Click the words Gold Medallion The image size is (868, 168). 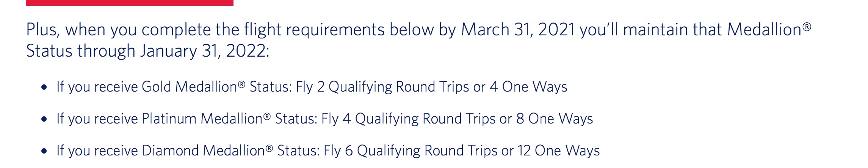tap(190, 87)
